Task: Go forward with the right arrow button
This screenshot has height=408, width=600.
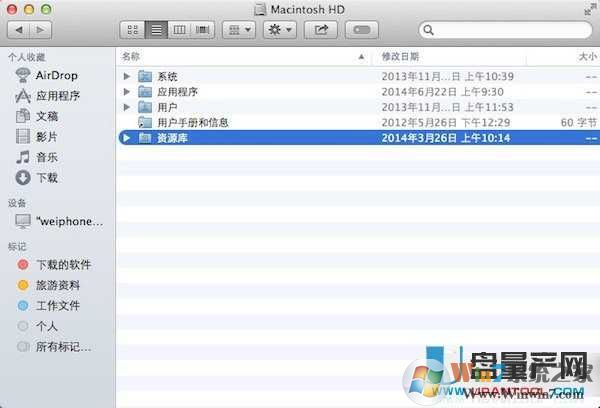Action: (41, 30)
